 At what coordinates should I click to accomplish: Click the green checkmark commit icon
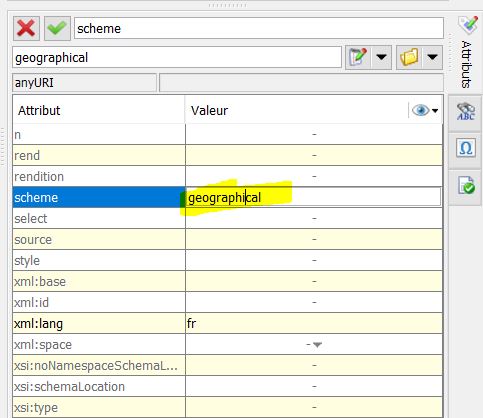[57, 29]
